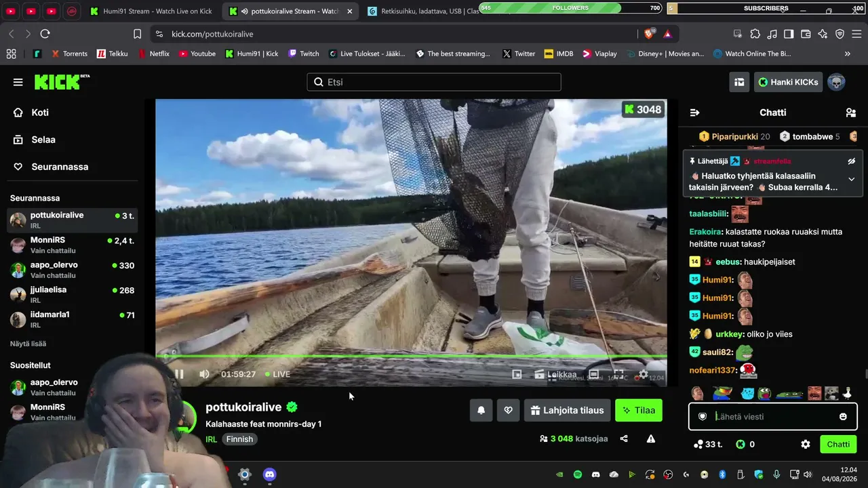Click the IRL category link
The image size is (868, 488).
click(212, 439)
